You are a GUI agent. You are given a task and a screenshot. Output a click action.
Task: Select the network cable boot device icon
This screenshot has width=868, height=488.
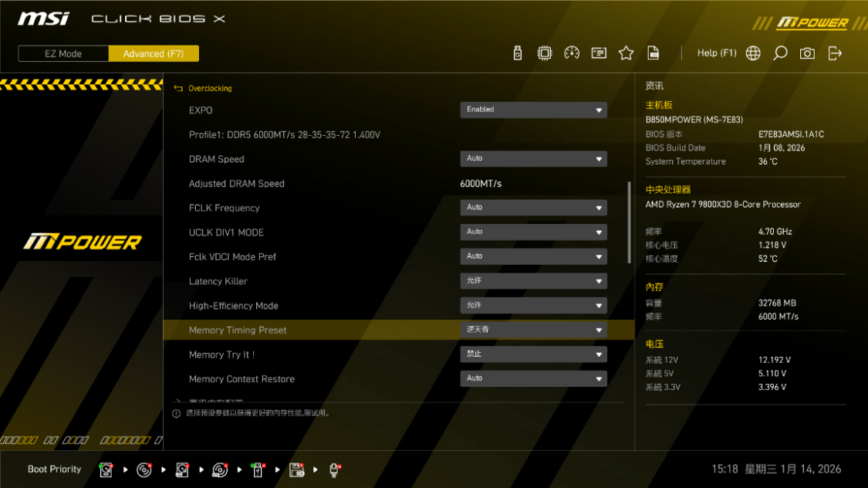334,469
